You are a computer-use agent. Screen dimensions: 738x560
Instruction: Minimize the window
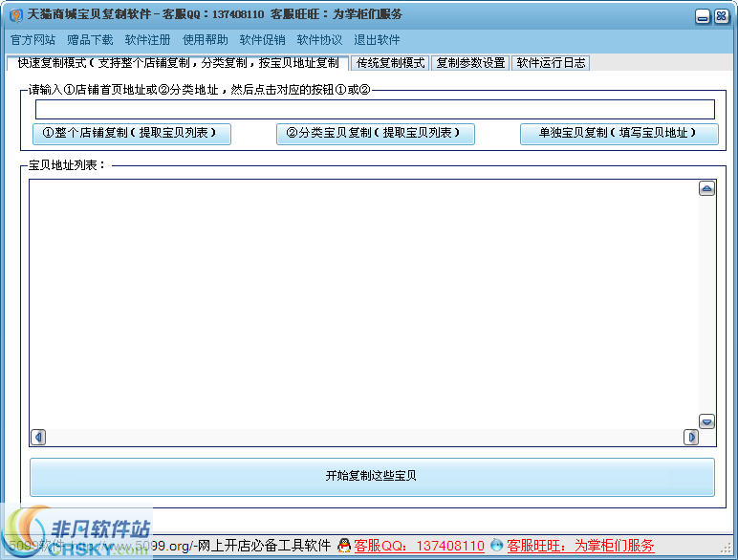pyautogui.click(x=703, y=17)
